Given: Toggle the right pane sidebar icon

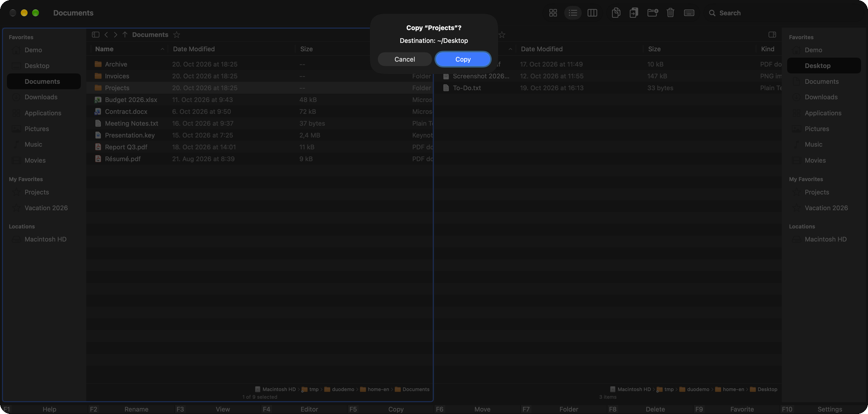Looking at the screenshot, I should [772, 35].
